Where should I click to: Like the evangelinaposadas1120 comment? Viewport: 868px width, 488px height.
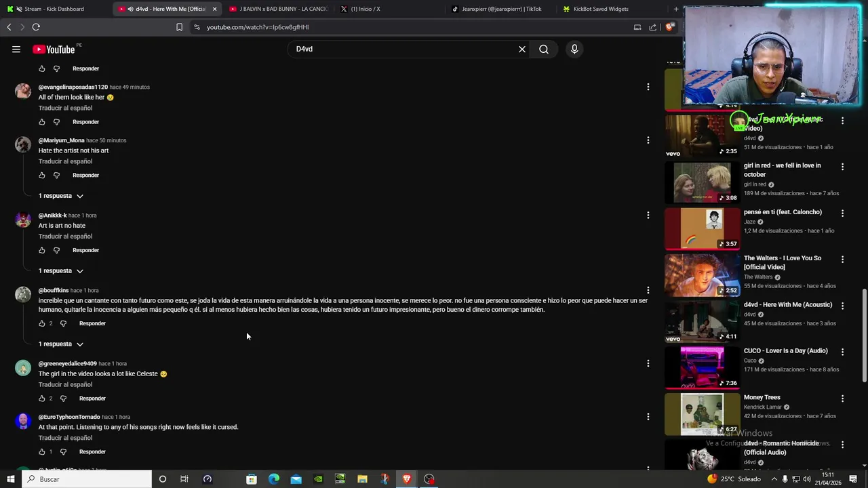click(x=42, y=122)
